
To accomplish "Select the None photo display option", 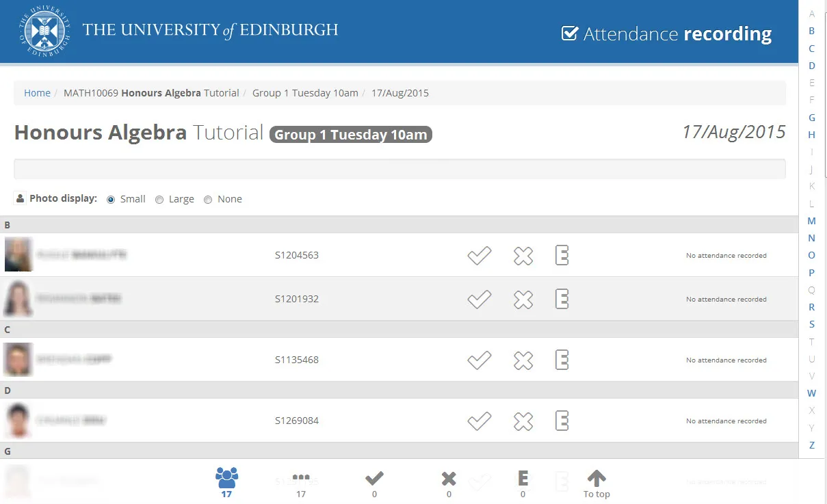I will 207,199.
